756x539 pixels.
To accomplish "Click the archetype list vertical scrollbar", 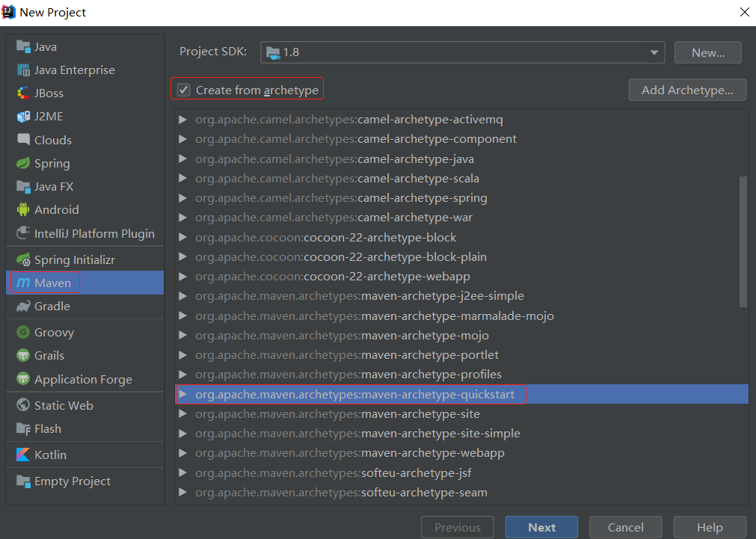I will [743, 241].
